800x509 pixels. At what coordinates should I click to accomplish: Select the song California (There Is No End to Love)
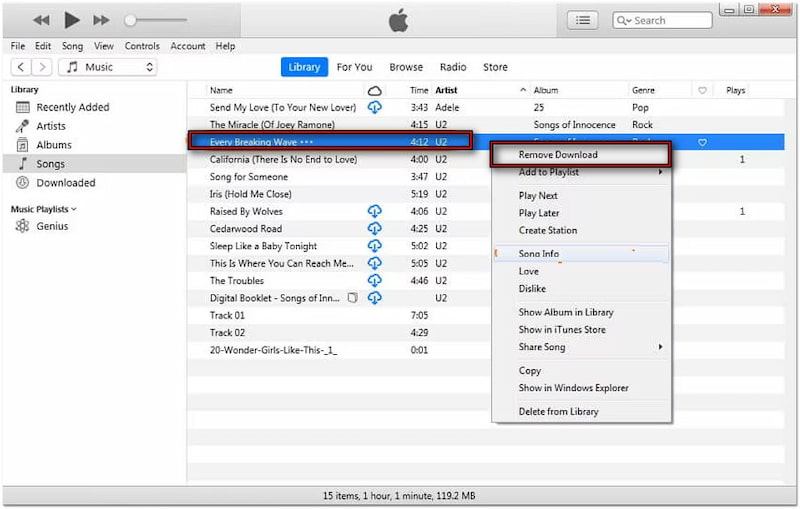click(283, 160)
